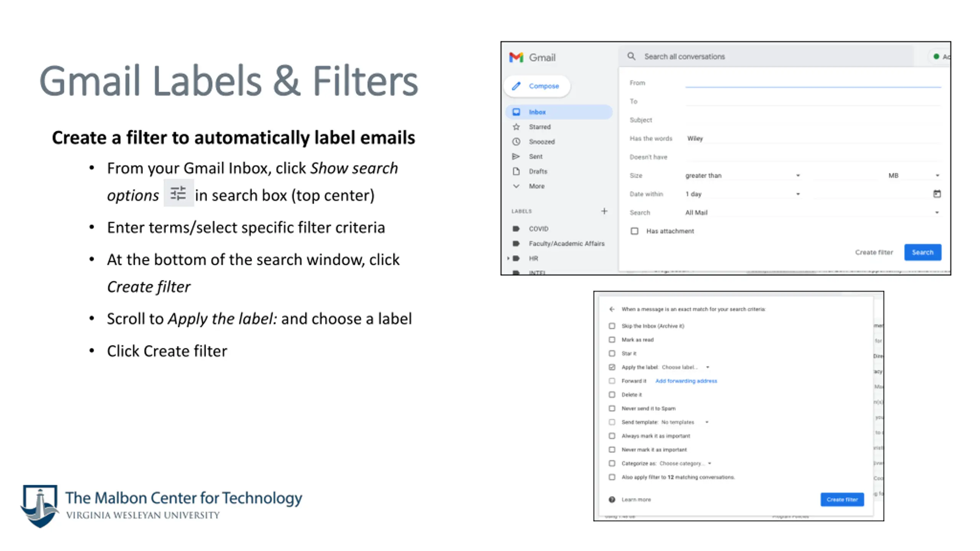Check the Categorize as checkbox

(x=612, y=463)
